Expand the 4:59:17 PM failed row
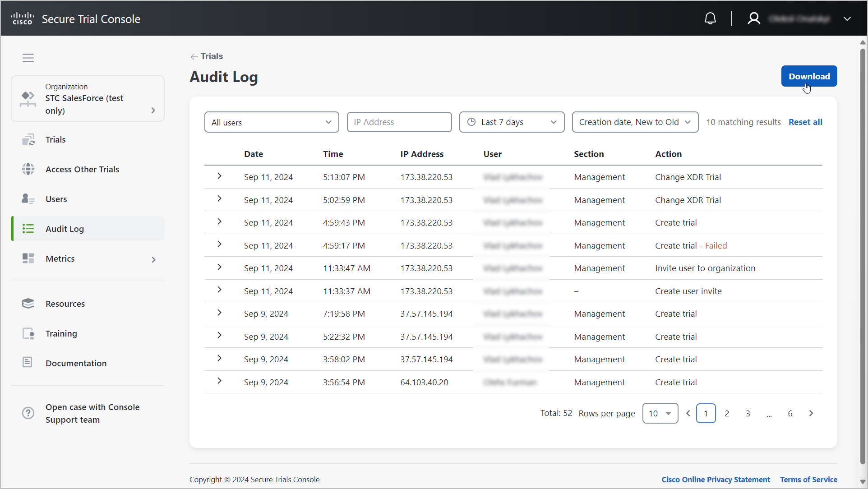Screen dimensions: 868x489 (x=219, y=244)
